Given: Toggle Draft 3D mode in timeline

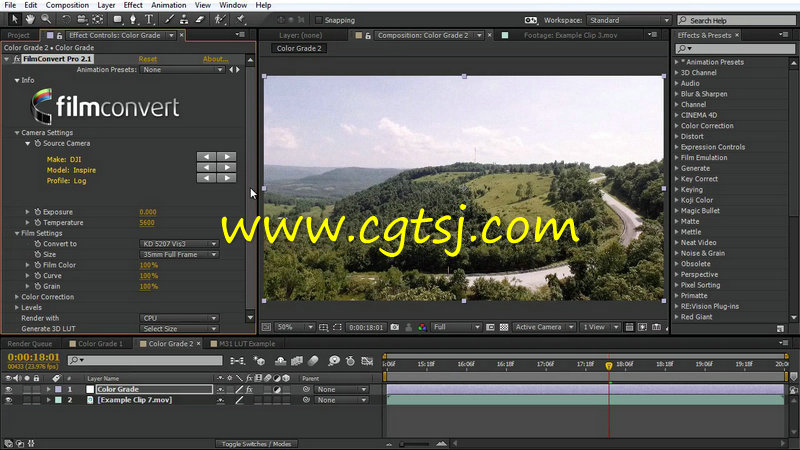Looking at the screenshot, I should pos(260,361).
